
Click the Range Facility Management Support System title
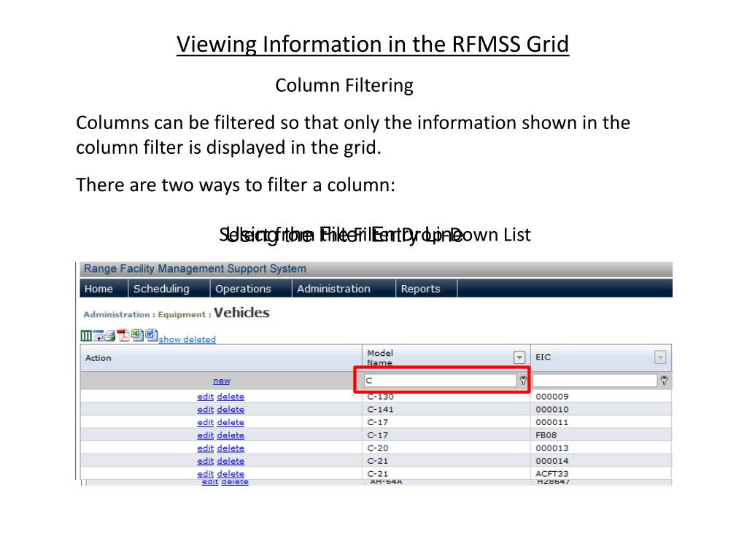tap(195, 268)
